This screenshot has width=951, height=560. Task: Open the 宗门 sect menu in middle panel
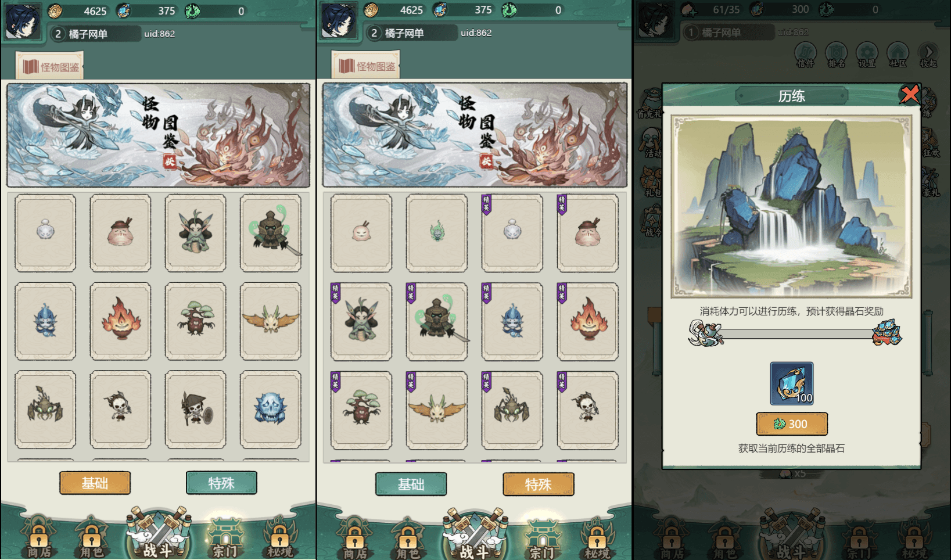[541, 539]
